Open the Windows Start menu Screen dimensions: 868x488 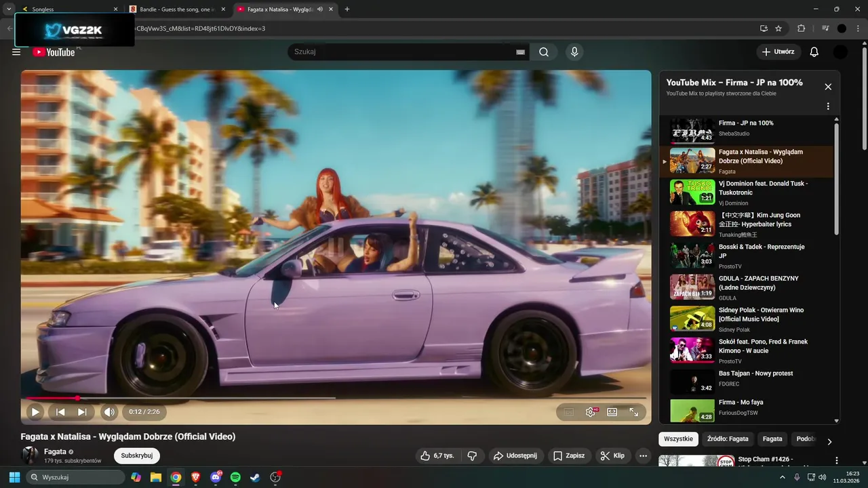pyautogui.click(x=14, y=477)
